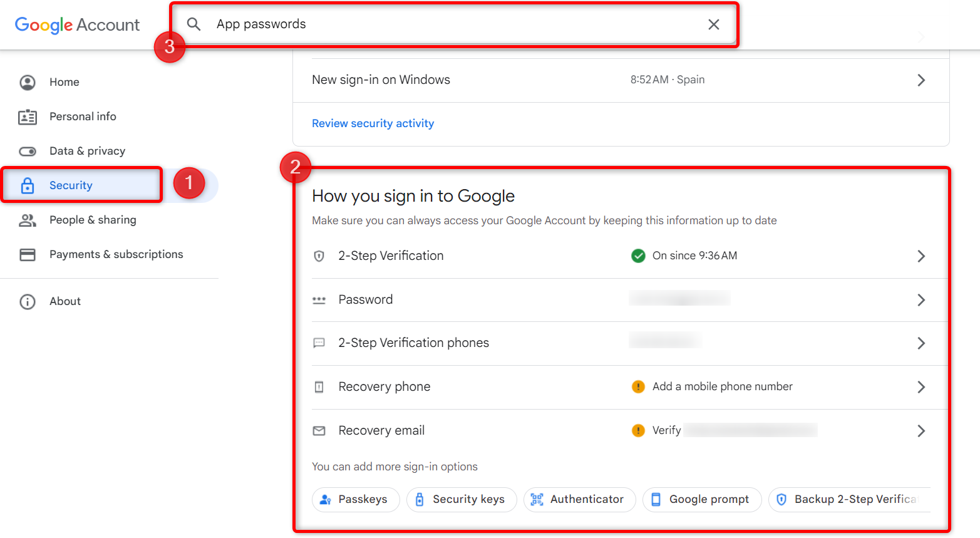Click the Data & privacy toggle icon

28,152
